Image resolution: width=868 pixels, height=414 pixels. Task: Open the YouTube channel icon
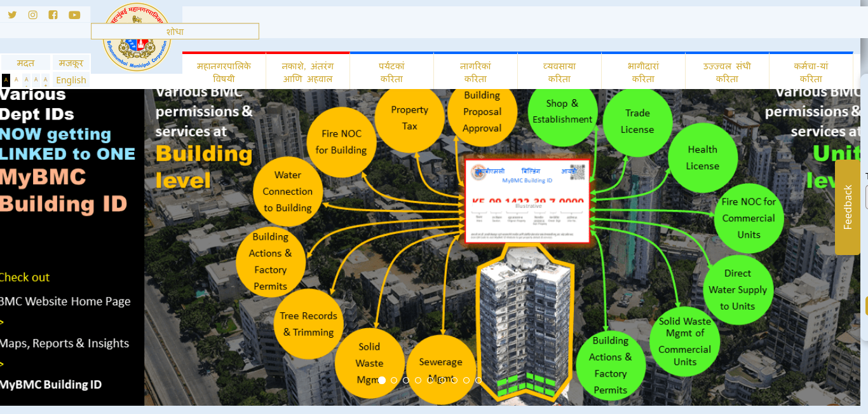click(74, 15)
